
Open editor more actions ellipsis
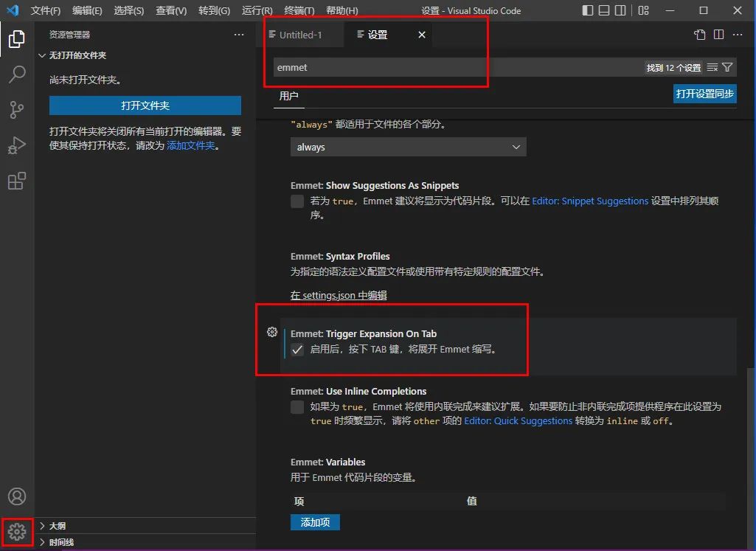coord(738,35)
